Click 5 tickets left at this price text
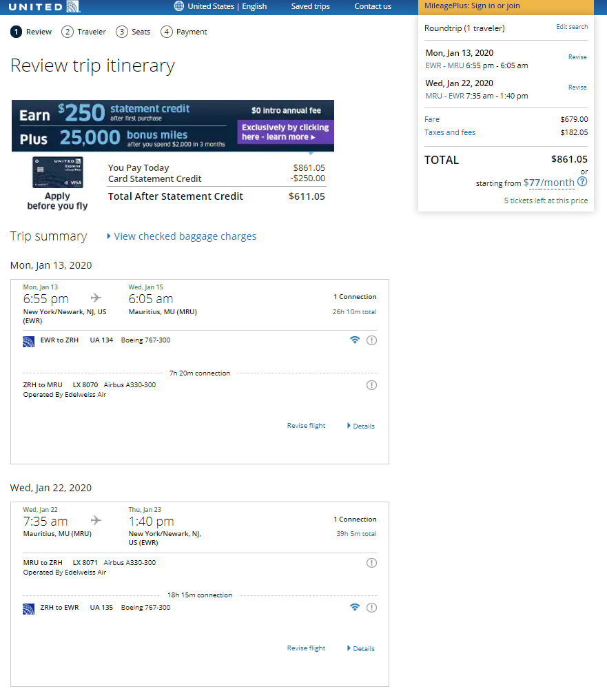The height and width of the screenshot is (700, 607). click(x=546, y=200)
